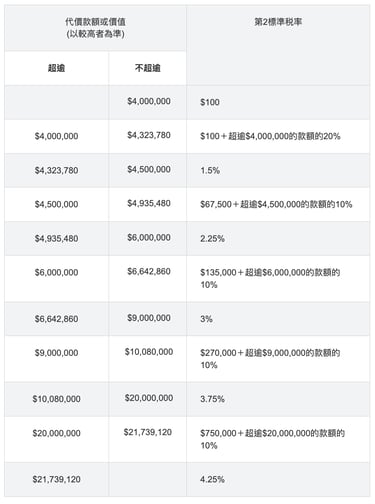Select the $100 tax rate cell
The image size is (375, 504).
pos(278,102)
